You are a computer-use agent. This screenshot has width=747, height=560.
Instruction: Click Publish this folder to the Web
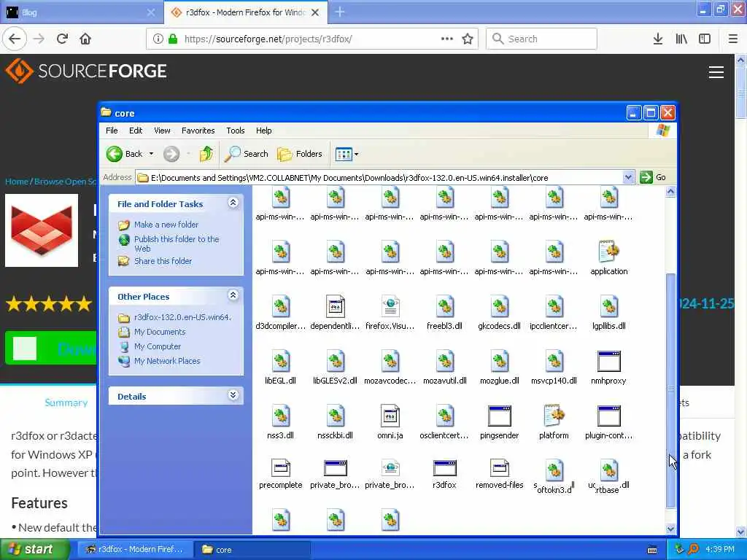click(177, 244)
